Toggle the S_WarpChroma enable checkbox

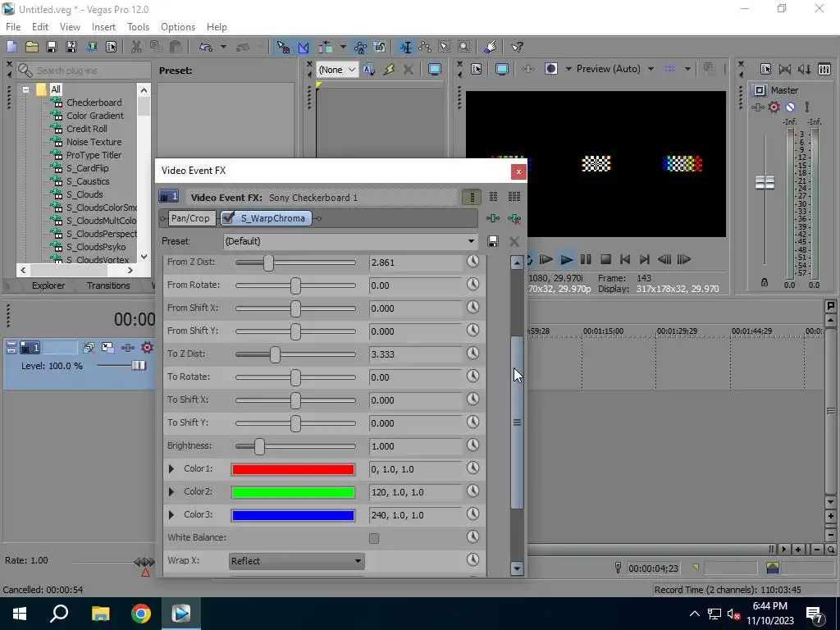pyautogui.click(x=228, y=217)
